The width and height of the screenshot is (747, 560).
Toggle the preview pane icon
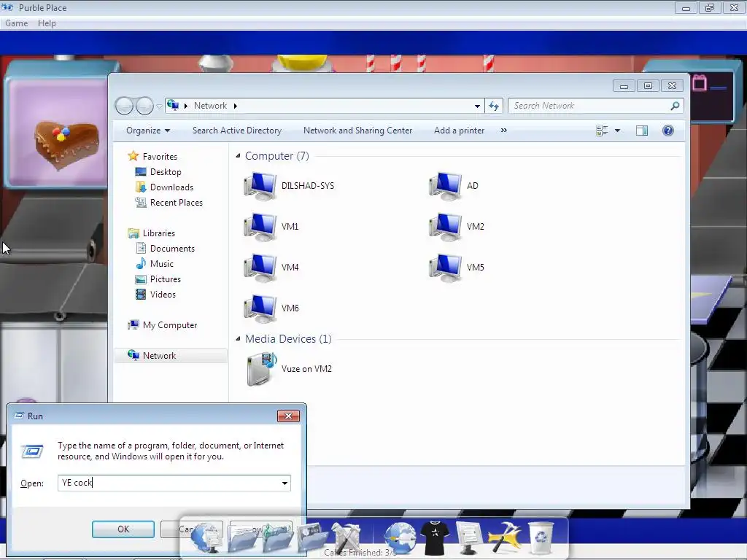(x=642, y=131)
